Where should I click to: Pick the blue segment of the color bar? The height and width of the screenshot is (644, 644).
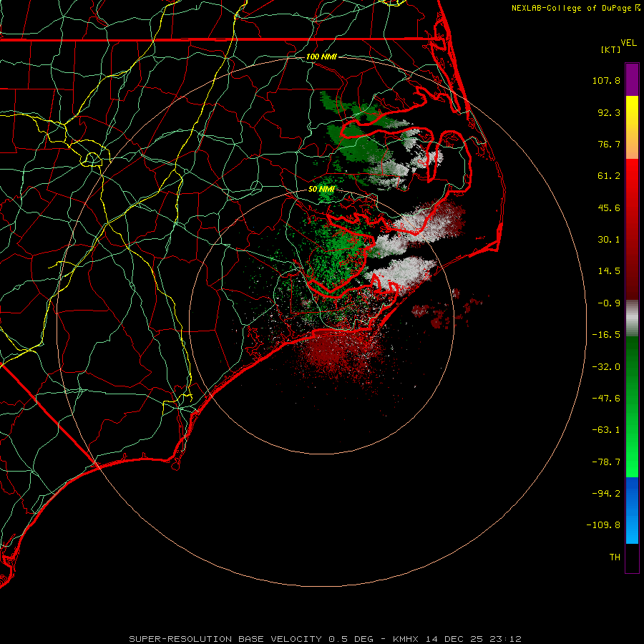(x=632, y=510)
